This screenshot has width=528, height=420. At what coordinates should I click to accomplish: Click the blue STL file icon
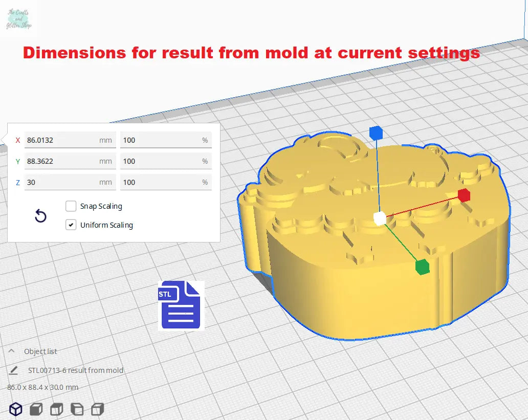[181, 305]
